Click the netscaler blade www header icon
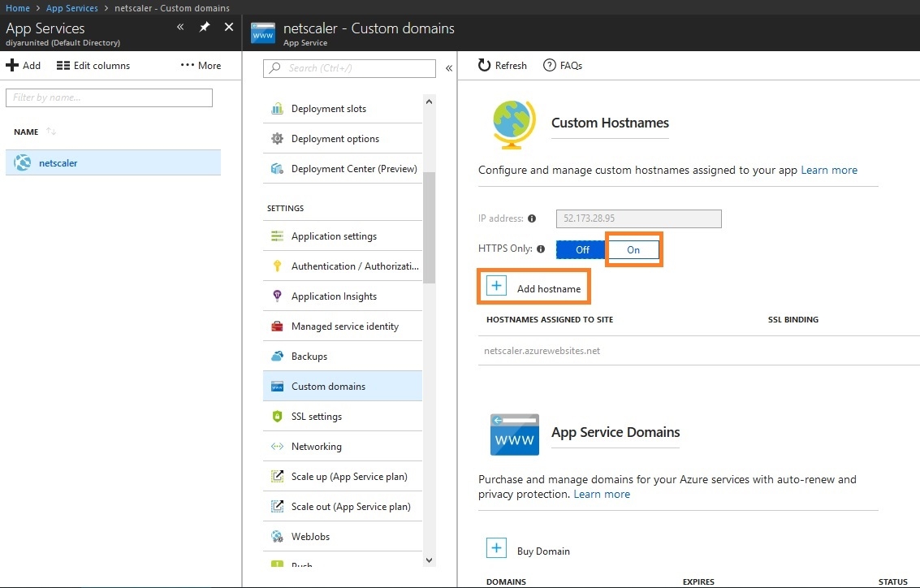The height and width of the screenshot is (588, 920). pyautogui.click(x=263, y=32)
